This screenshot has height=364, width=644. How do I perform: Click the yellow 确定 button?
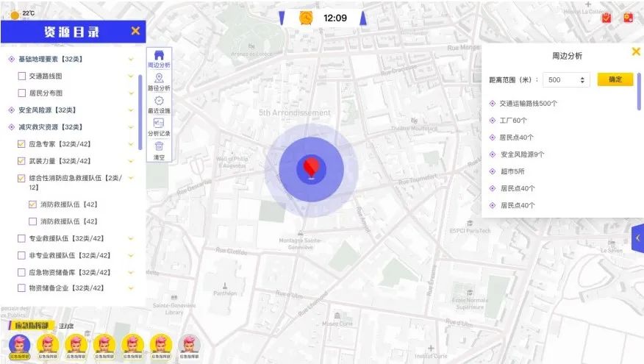[615, 79]
